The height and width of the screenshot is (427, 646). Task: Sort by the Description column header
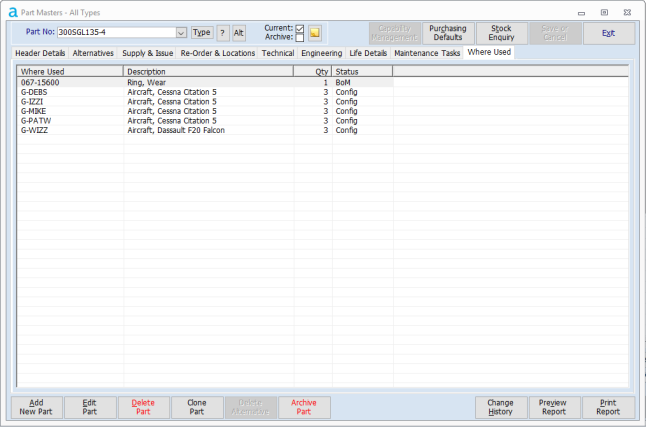click(207, 72)
